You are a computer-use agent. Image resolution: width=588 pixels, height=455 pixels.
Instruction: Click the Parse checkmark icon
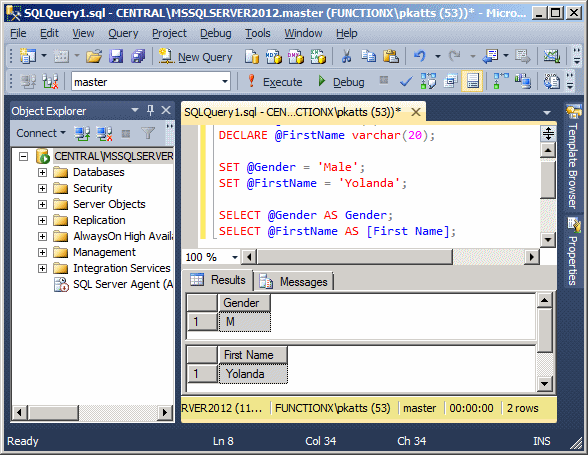click(406, 81)
